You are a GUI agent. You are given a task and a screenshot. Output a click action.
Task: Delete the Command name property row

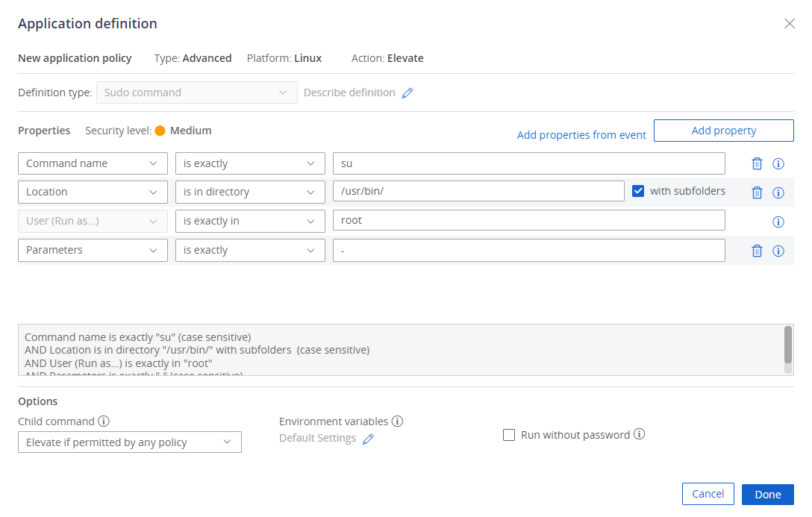click(757, 163)
